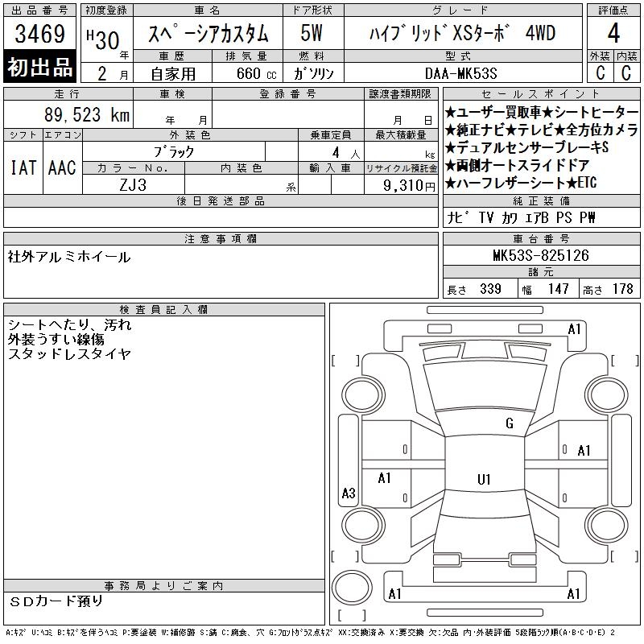Select the ハーフレザーシート ETC line
This screenshot has height=644, width=644.
pos(521,183)
